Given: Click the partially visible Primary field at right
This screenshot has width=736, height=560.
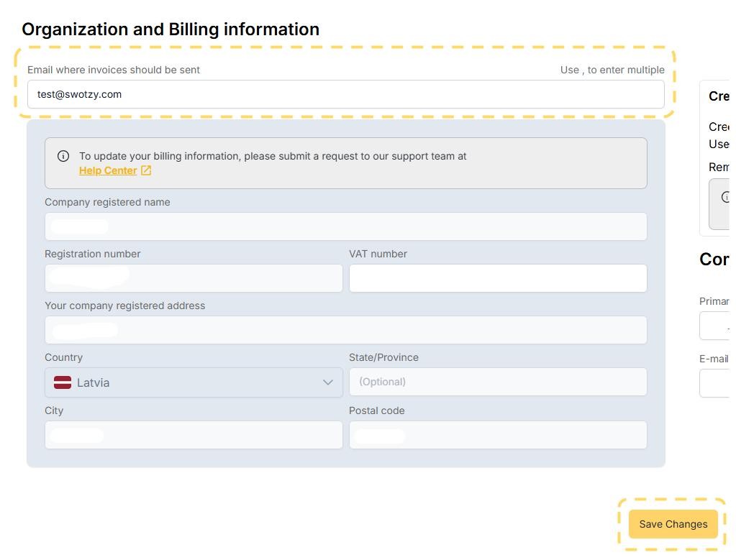Looking at the screenshot, I should pos(714,326).
